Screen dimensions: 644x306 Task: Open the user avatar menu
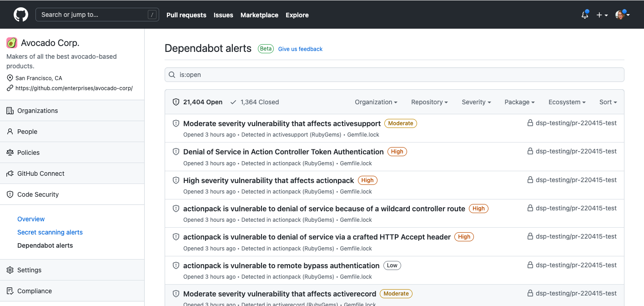pos(622,15)
